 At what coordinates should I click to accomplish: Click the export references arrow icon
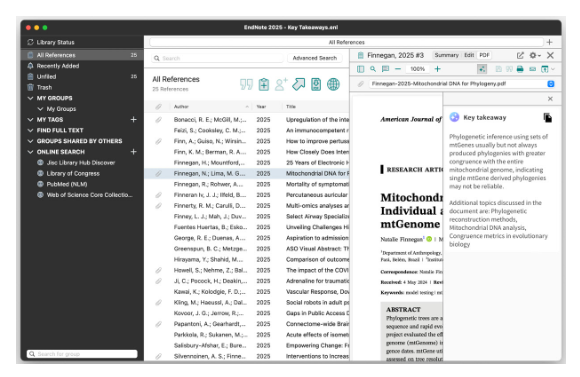(299, 84)
